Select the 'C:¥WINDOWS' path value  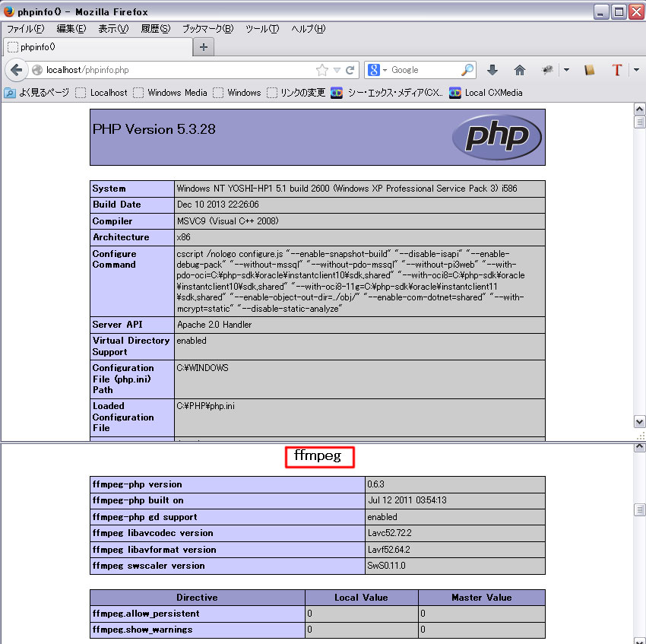(x=202, y=368)
